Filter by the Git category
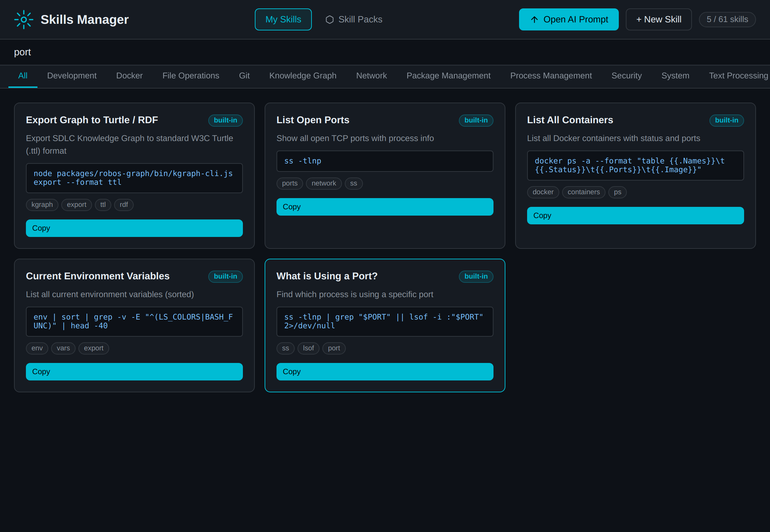Screen dimensions: 770x532 (244, 76)
